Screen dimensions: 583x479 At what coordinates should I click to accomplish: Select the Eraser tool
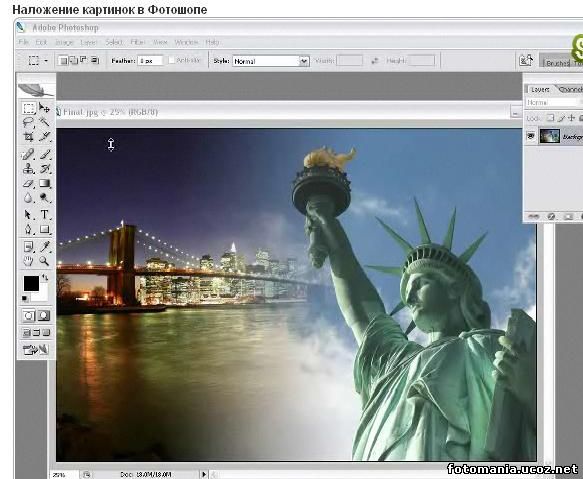[29, 183]
